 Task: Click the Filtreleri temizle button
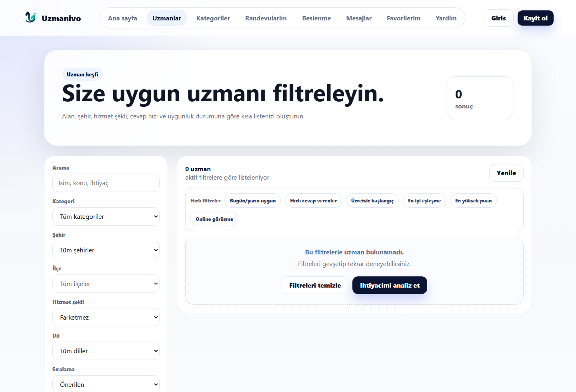tap(315, 285)
